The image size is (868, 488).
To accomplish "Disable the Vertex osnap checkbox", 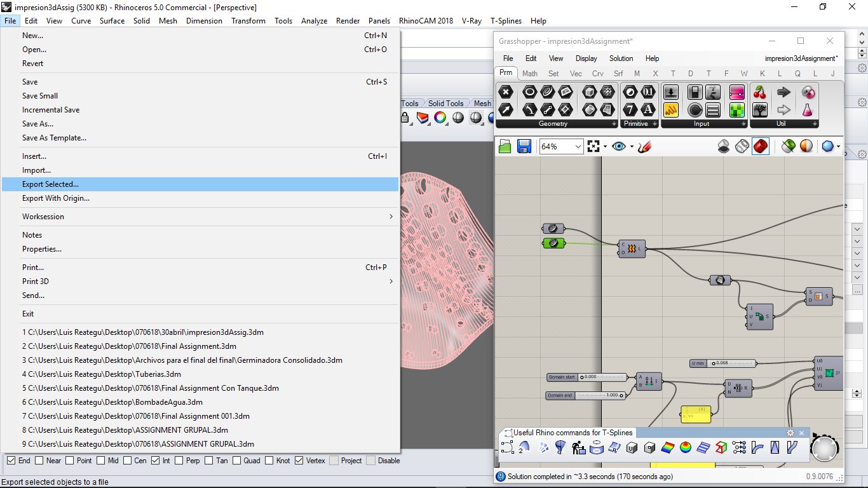I will [299, 461].
